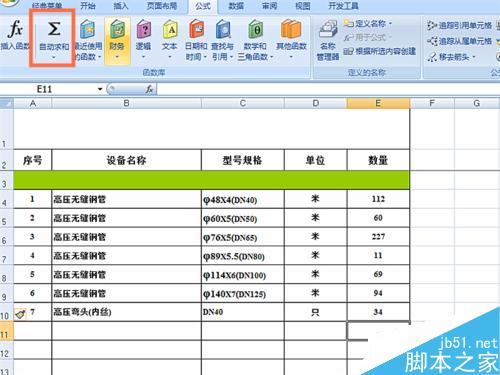Screen dimensions: 500x375
Task: Open the Financial (财务) functions icon
Action: tap(117, 29)
